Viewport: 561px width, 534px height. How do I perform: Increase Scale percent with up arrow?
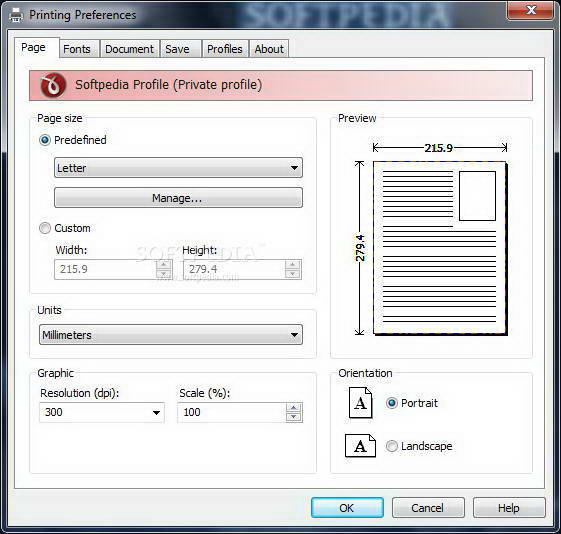294,408
